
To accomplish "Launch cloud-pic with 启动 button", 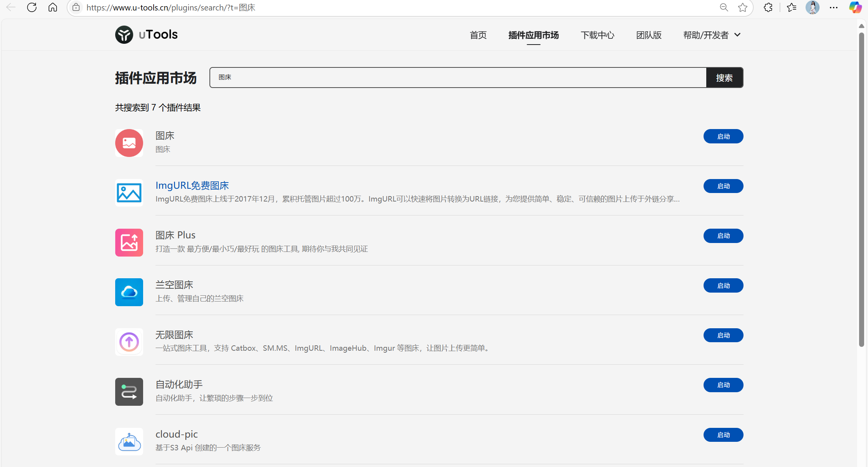I will pyautogui.click(x=723, y=435).
